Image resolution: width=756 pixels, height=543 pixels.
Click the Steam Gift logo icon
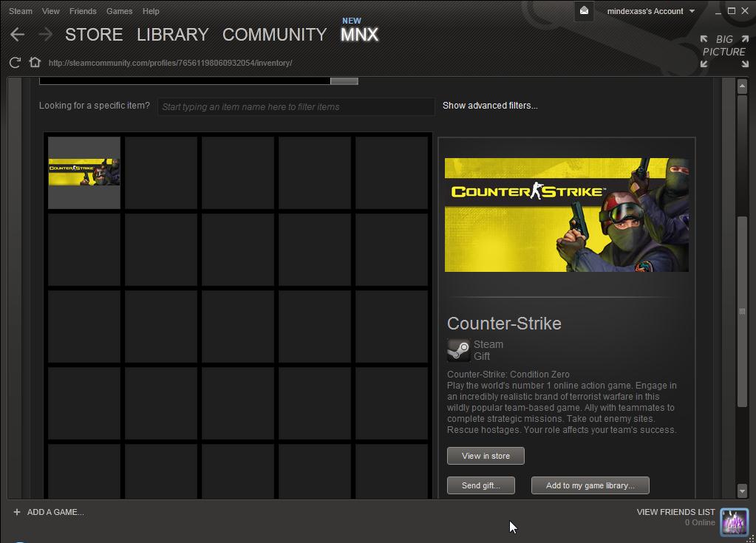coord(458,349)
